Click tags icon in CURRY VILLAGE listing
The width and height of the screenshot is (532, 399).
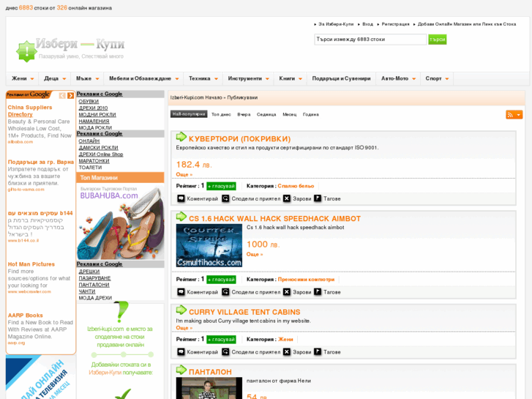(x=318, y=352)
